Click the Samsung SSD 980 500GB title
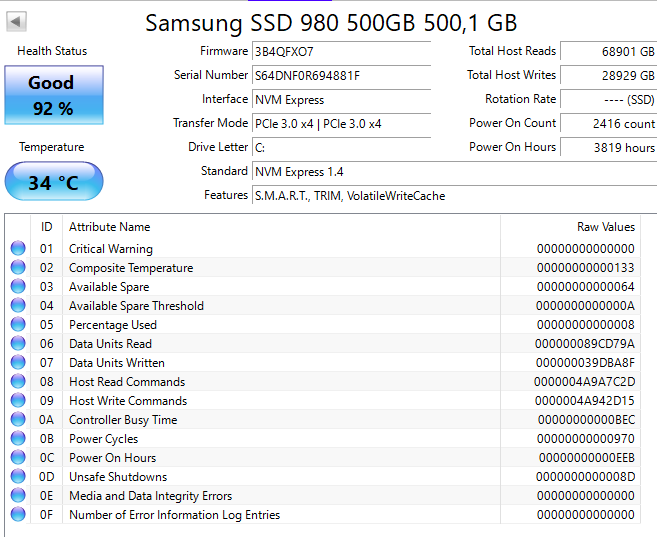657x537 pixels. [331, 23]
